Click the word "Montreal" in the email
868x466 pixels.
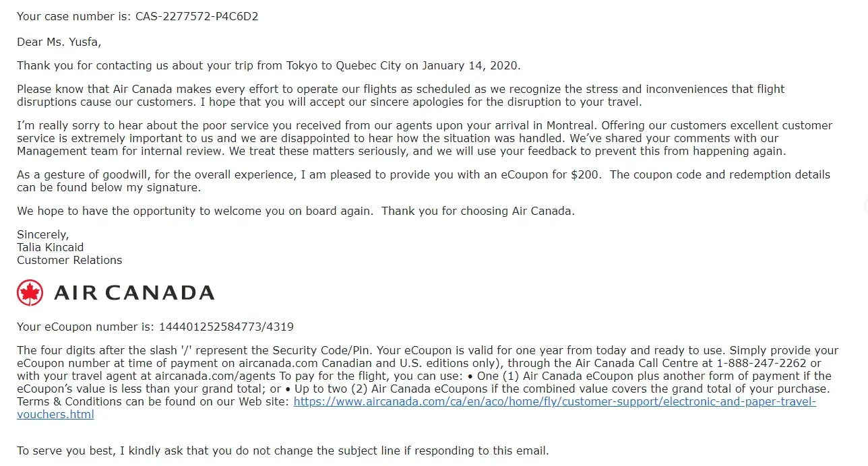click(571, 125)
